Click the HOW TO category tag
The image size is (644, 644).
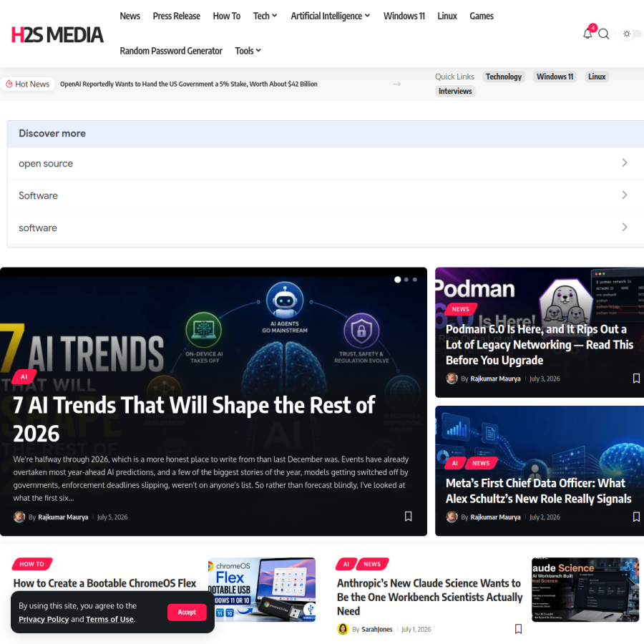tap(32, 564)
